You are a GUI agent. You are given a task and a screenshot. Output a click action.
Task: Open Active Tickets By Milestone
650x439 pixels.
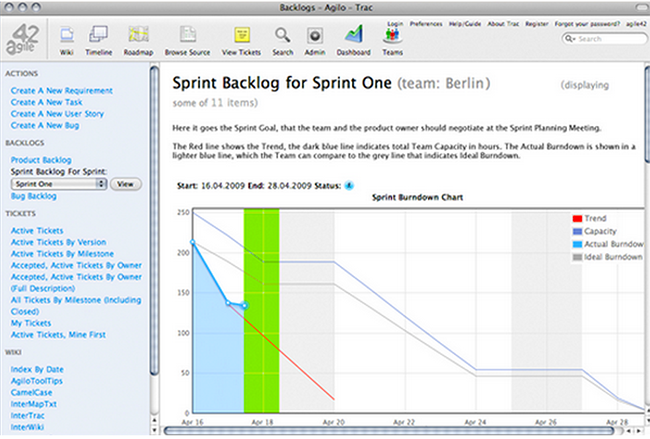(62, 254)
